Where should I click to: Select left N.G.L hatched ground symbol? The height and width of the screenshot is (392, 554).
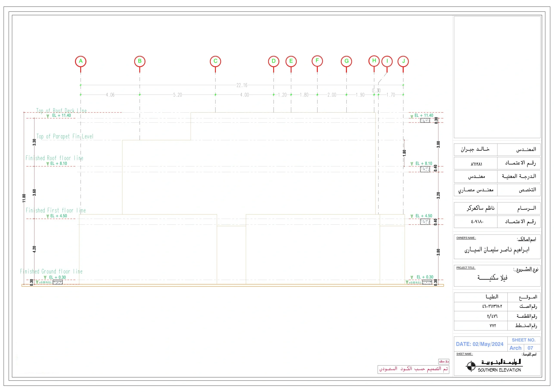(x=58, y=282)
